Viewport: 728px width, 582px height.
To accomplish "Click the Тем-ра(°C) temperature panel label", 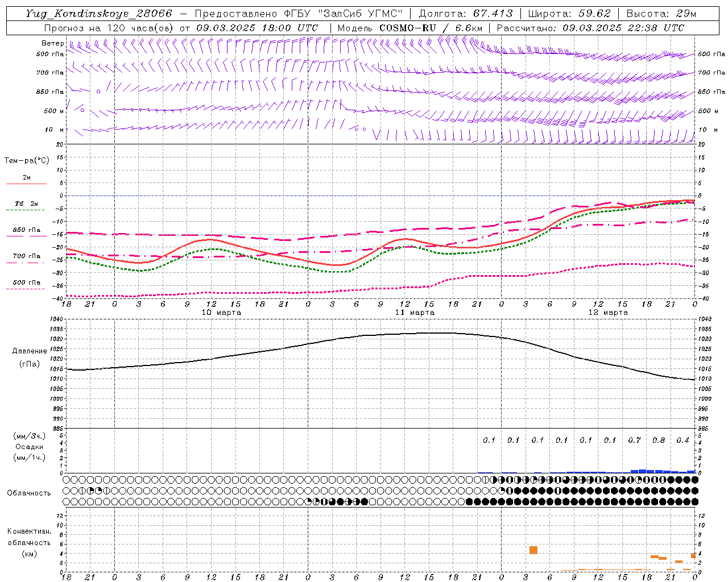I will [27, 161].
